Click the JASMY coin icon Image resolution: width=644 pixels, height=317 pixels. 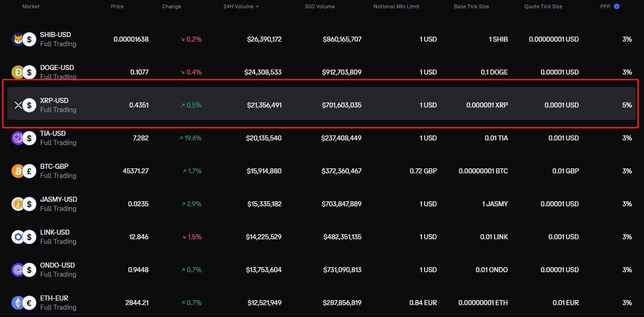17,204
